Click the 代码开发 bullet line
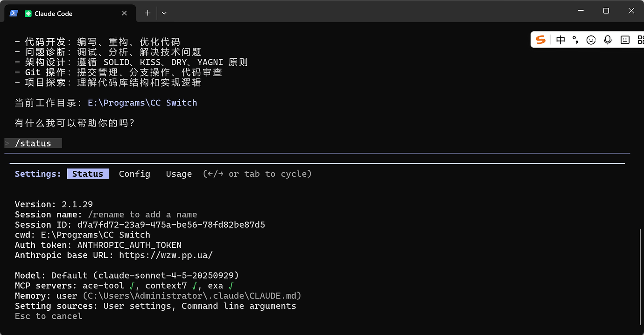644x335 pixels. 97,42
